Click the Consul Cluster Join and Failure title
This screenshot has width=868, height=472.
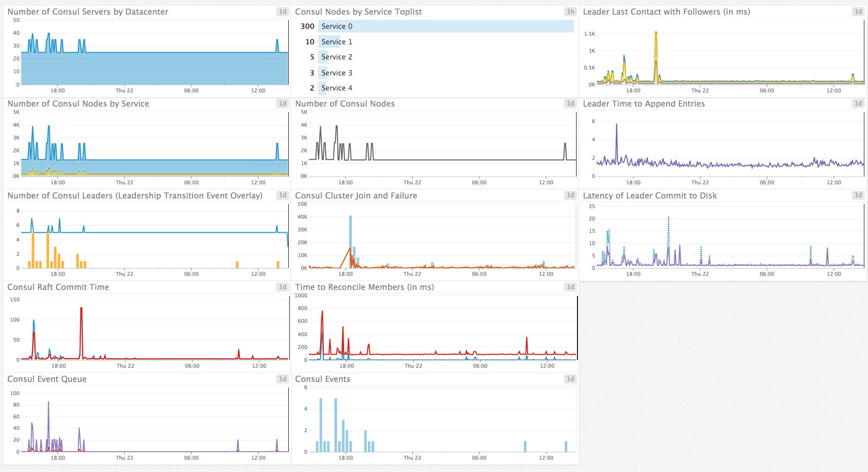point(356,195)
